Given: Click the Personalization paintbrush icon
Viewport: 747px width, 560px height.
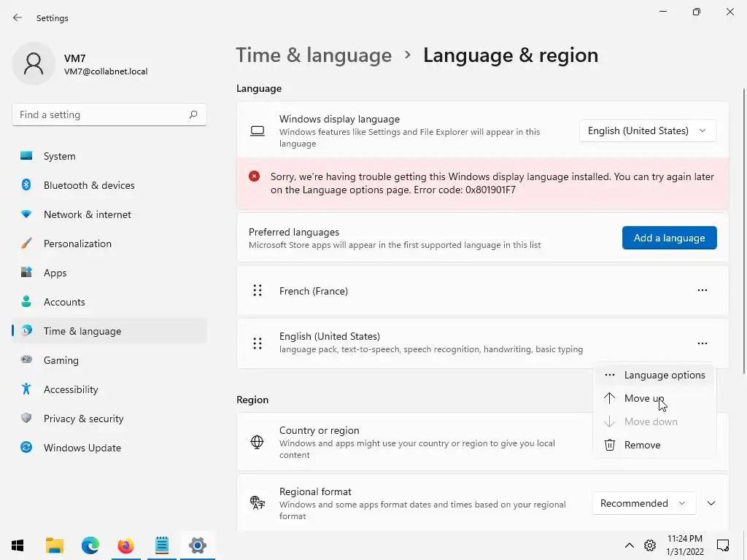Looking at the screenshot, I should click(26, 244).
